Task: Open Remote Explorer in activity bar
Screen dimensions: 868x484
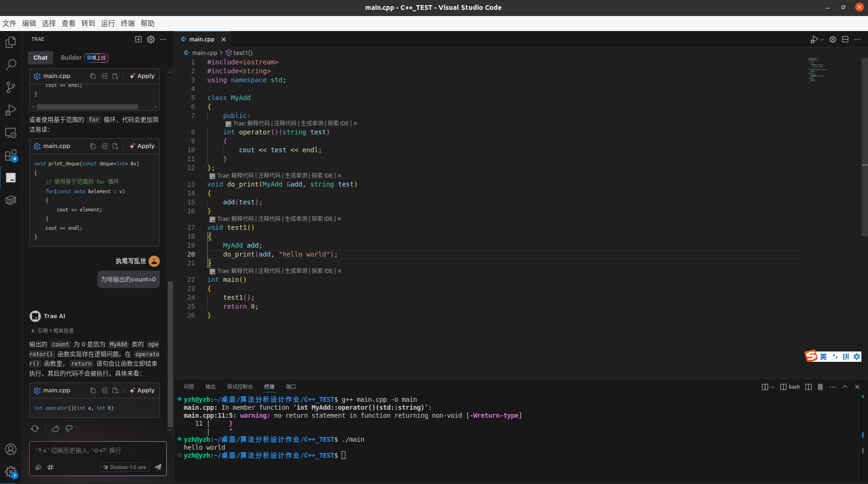Action: 10,133
